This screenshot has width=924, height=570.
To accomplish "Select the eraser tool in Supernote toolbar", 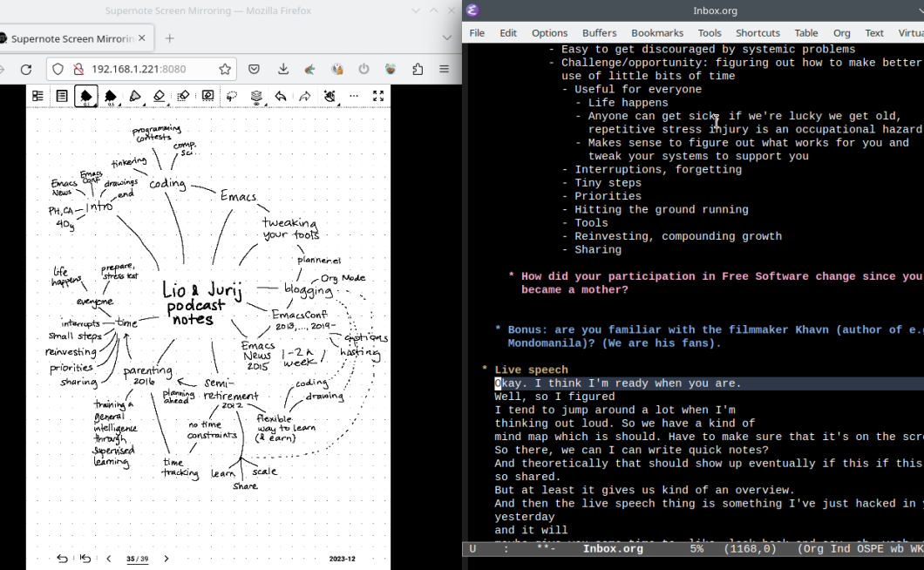I will coord(159,96).
